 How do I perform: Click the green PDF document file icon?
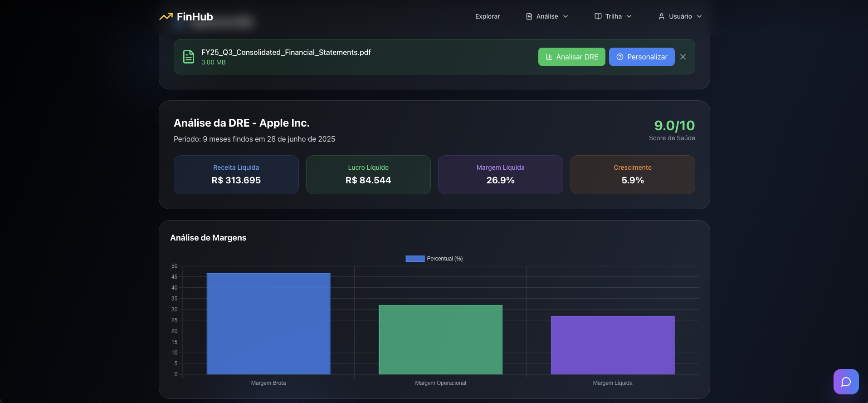[x=189, y=57]
